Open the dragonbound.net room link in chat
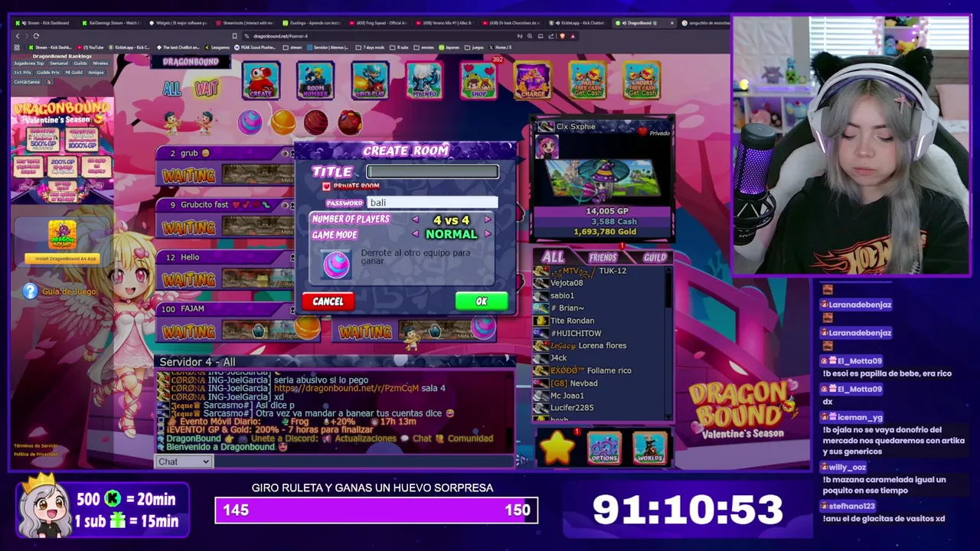The width and height of the screenshot is (980, 551). (346, 388)
